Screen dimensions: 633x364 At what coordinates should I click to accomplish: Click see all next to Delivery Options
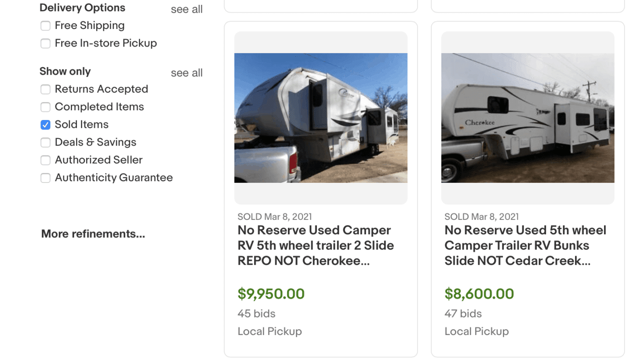[x=186, y=9]
